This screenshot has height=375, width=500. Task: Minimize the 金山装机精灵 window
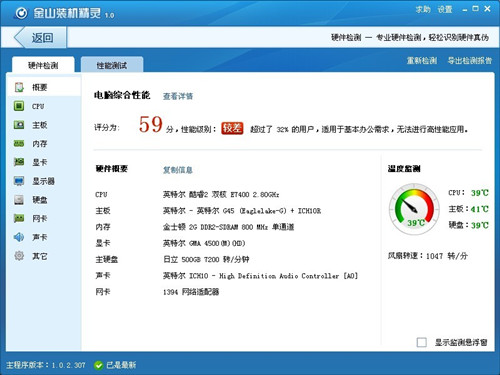[x=465, y=10]
